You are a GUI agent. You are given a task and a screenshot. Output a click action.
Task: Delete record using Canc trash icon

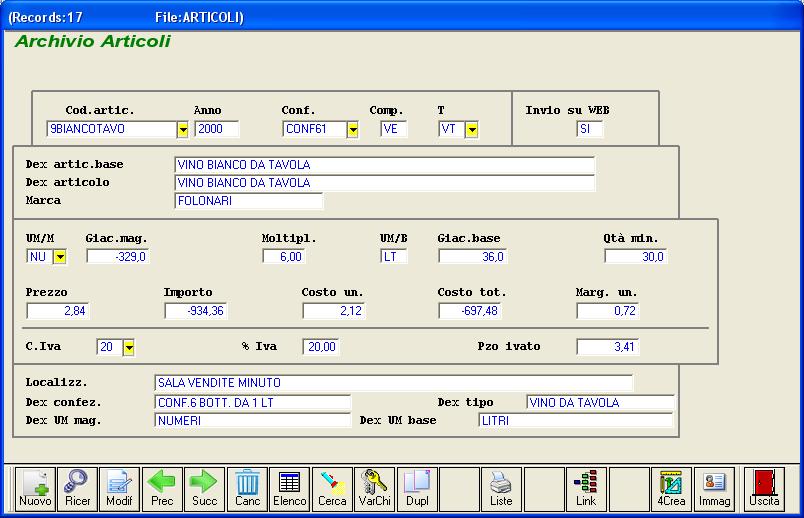tap(247, 489)
